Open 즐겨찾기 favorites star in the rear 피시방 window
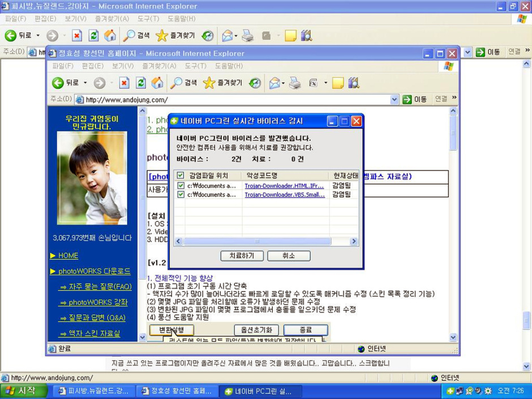 (175, 35)
